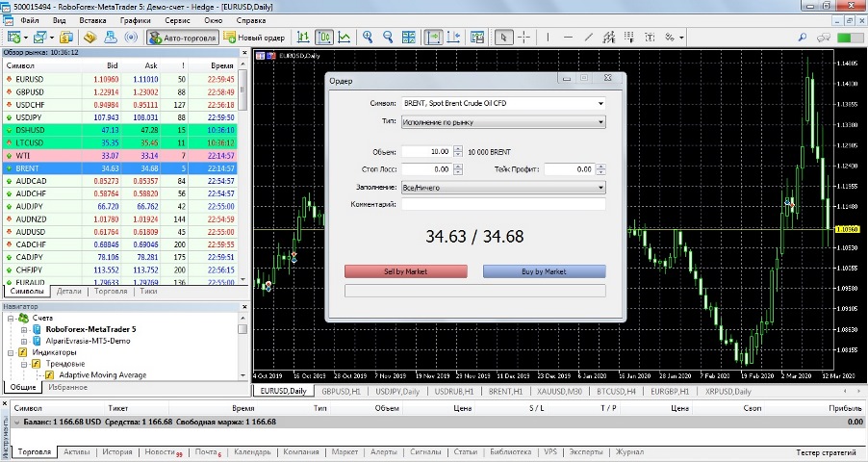
Task: Switch to BTCUSD,H4 chart tab
Action: pyautogui.click(x=616, y=391)
